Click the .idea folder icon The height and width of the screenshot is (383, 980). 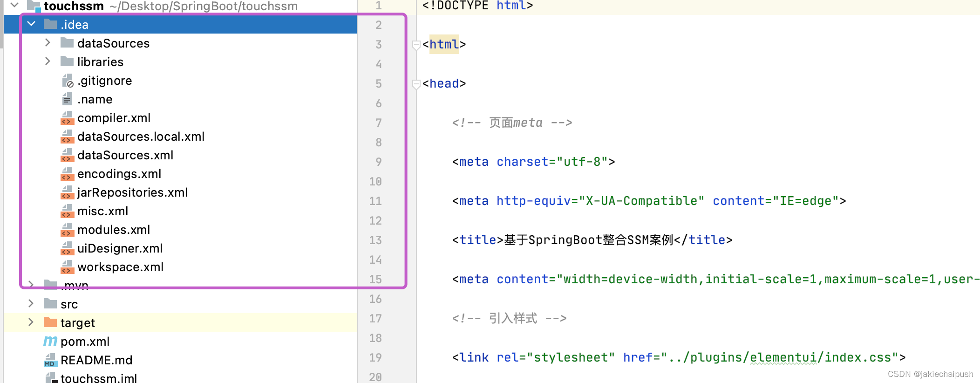click(x=50, y=24)
